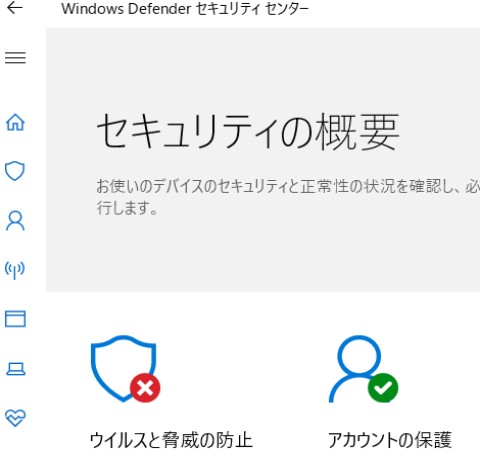Open the ウイルスと脅威の防止 label
Screen dimensions: 480x454
click(171, 440)
